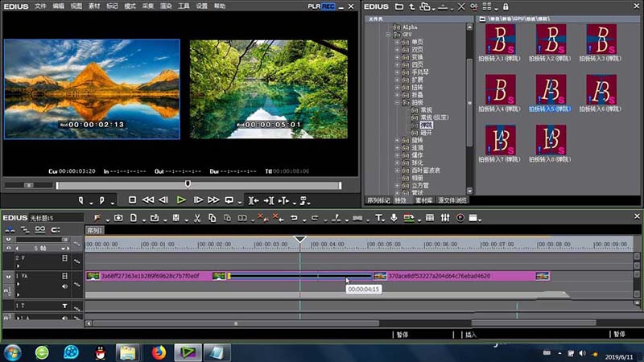Click the Up-level arrow icon in effects palette

point(412,6)
